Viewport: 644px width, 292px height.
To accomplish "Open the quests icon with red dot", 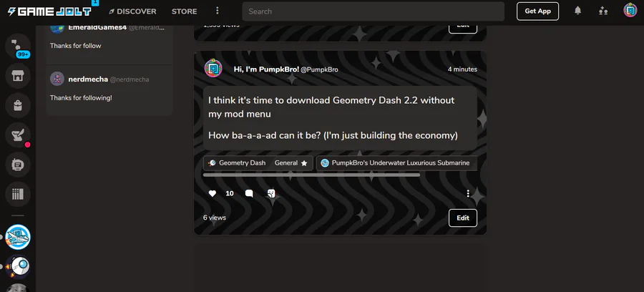I will pos(18,135).
